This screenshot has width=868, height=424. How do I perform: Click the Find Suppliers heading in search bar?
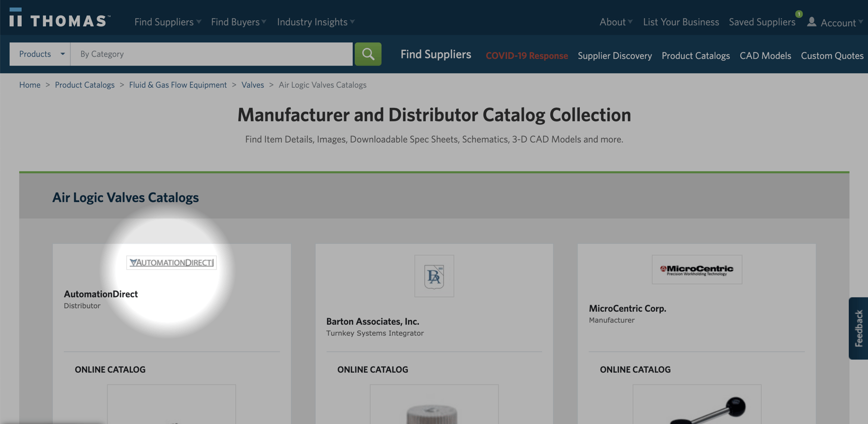click(436, 54)
